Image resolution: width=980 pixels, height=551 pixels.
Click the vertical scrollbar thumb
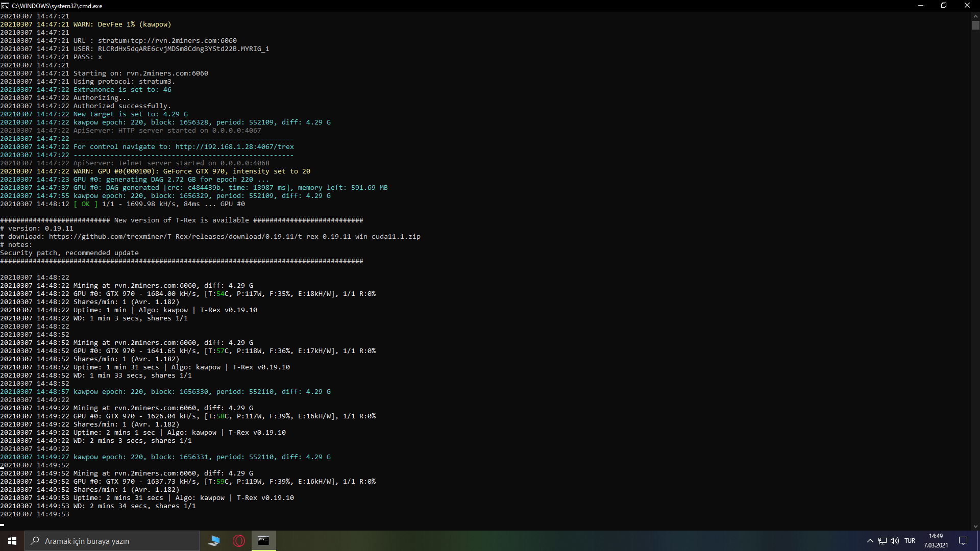click(975, 25)
